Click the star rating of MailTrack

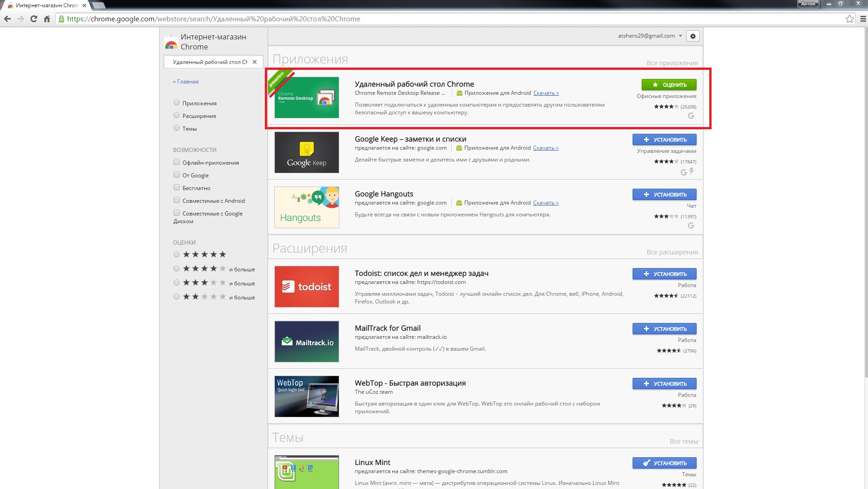pos(669,351)
